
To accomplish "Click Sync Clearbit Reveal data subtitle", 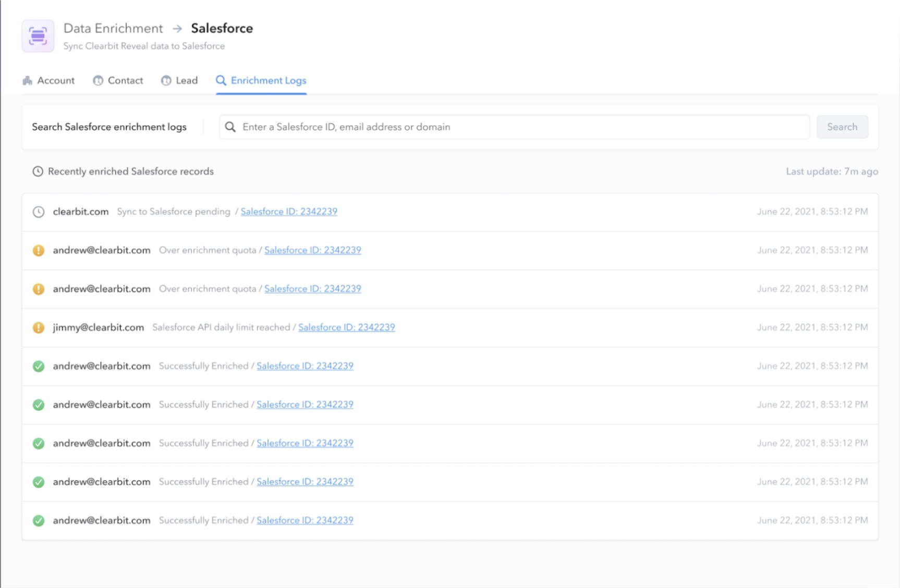I will point(144,46).
